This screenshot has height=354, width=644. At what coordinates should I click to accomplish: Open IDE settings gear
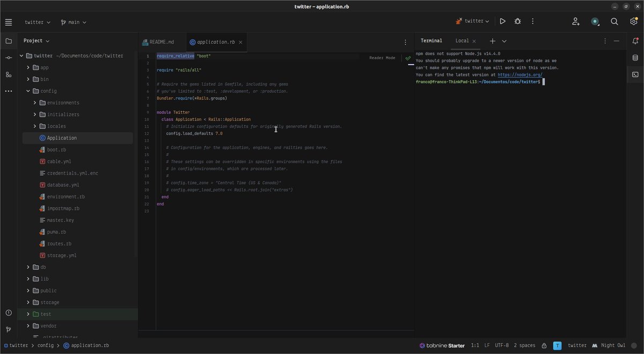point(633,21)
